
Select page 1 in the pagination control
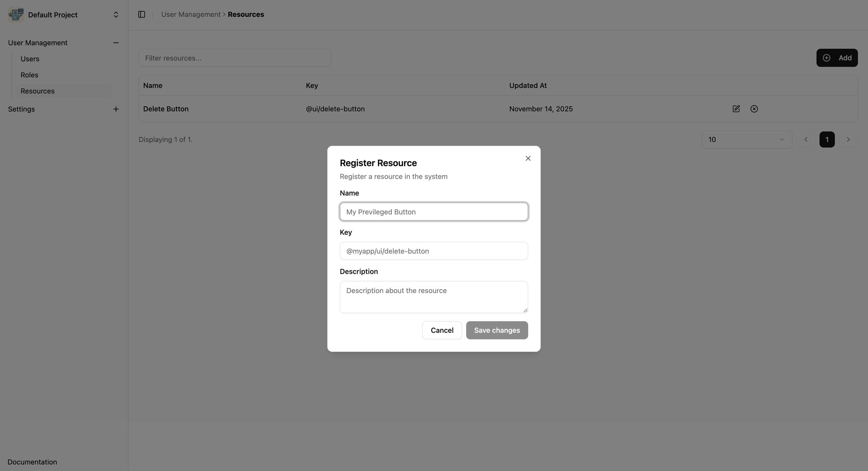click(x=827, y=139)
